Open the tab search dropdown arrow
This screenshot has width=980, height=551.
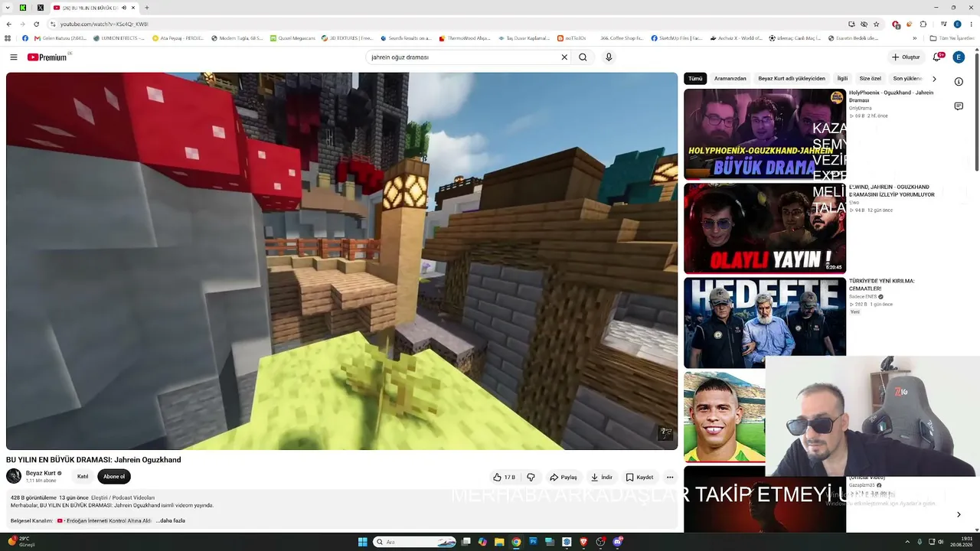coord(8,8)
